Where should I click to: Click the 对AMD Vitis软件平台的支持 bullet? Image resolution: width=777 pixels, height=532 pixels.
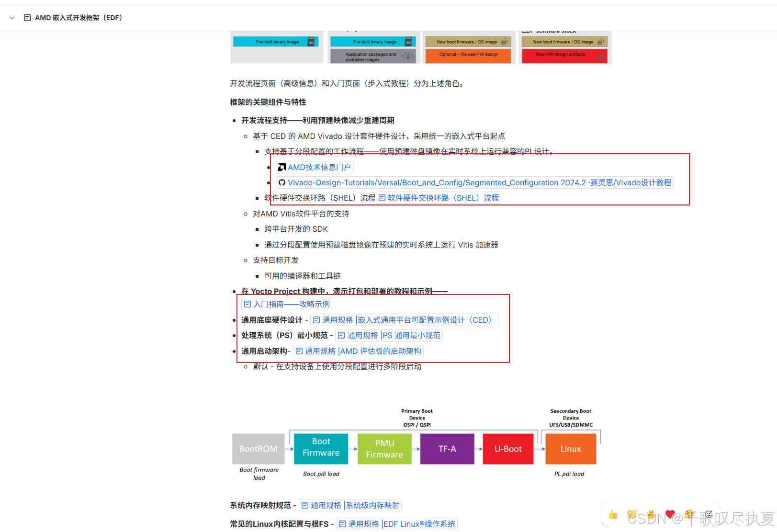[301, 214]
